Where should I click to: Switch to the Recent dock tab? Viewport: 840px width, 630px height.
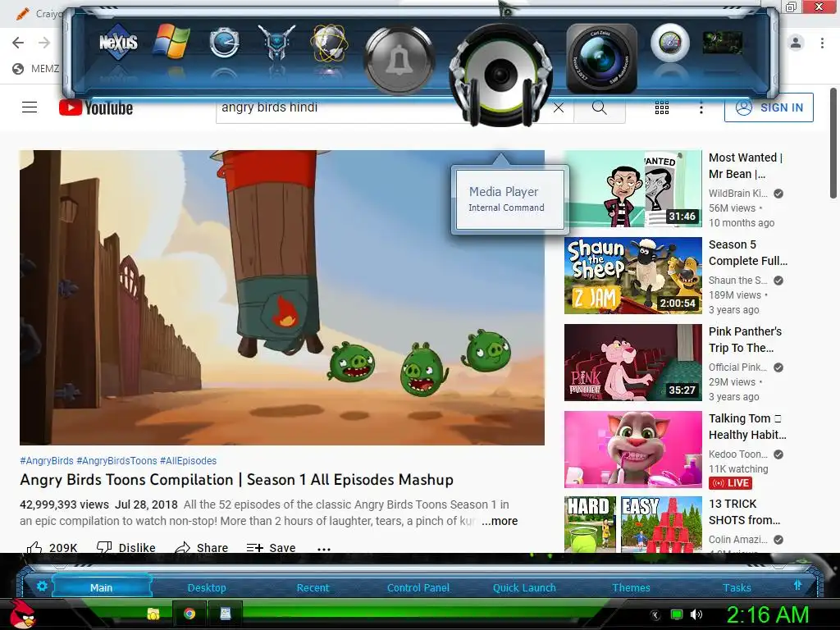[313, 587]
